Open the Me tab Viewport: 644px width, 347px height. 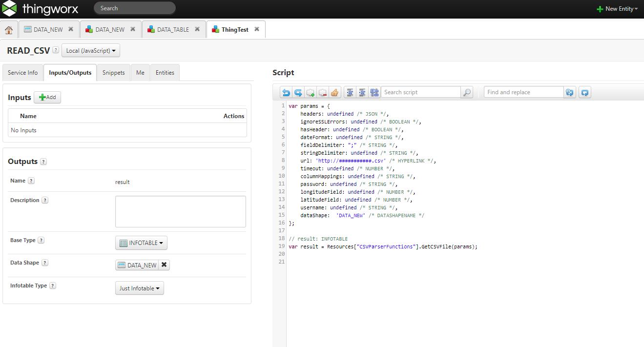point(140,73)
